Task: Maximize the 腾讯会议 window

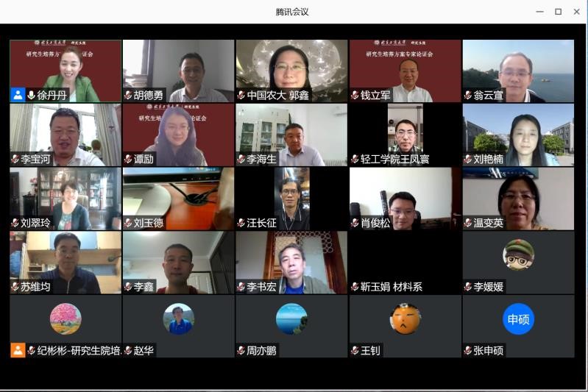Action: coord(558,12)
